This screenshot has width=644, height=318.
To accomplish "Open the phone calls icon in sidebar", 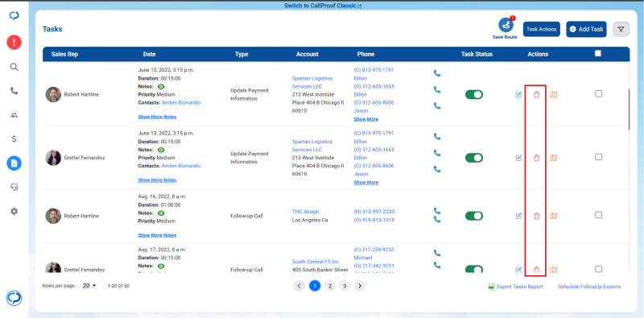I will pyautogui.click(x=14, y=91).
